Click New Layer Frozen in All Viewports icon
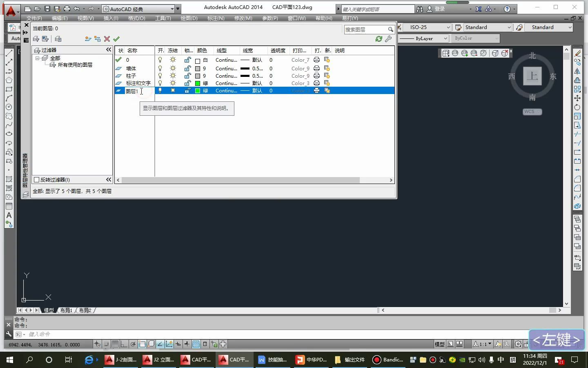 (x=97, y=39)
